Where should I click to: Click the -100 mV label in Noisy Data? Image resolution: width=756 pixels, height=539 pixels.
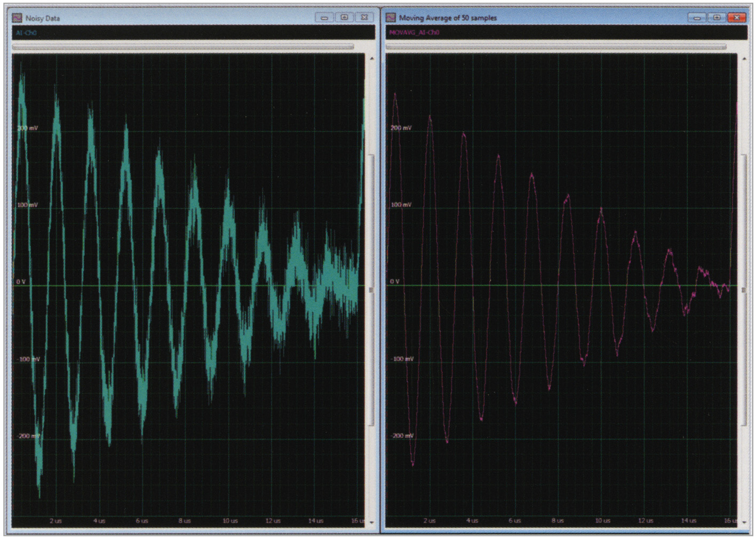29,359
